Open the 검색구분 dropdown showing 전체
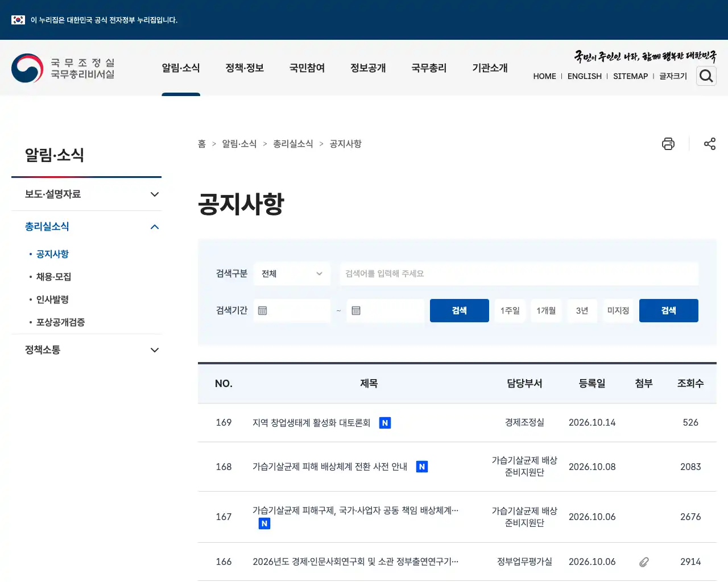728x582 pixels. 292,274
